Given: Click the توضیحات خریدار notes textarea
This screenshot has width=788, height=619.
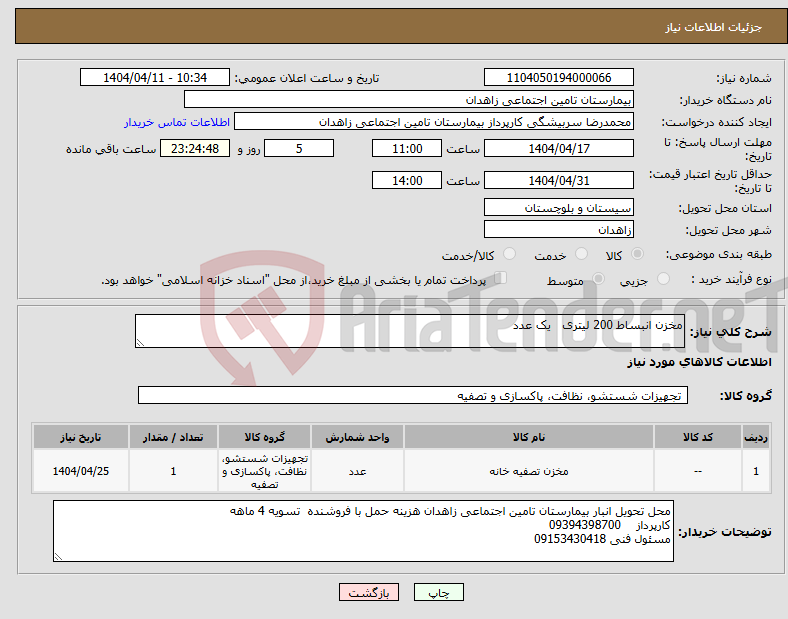Looking at the screenshot, I should pos(363,531).
